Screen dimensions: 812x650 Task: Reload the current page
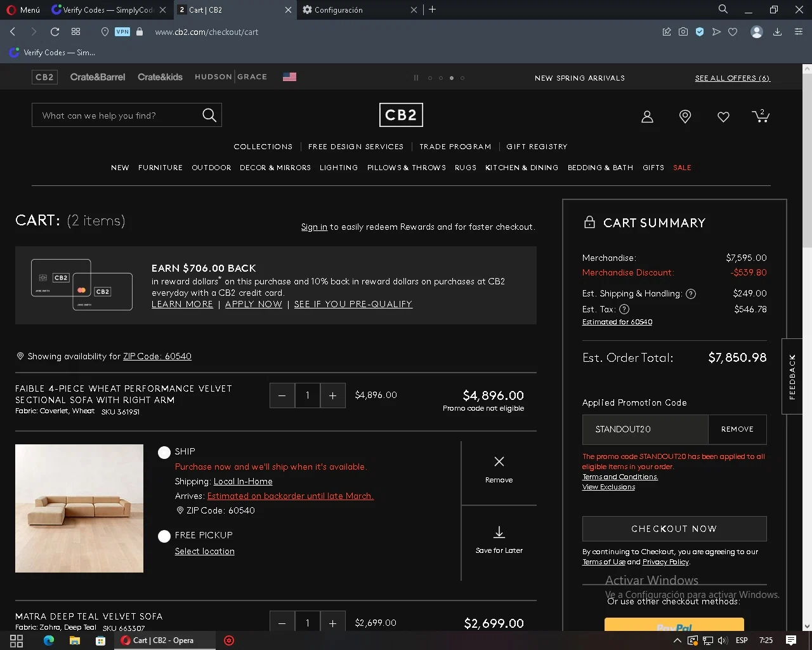click(x=55, y=32)
